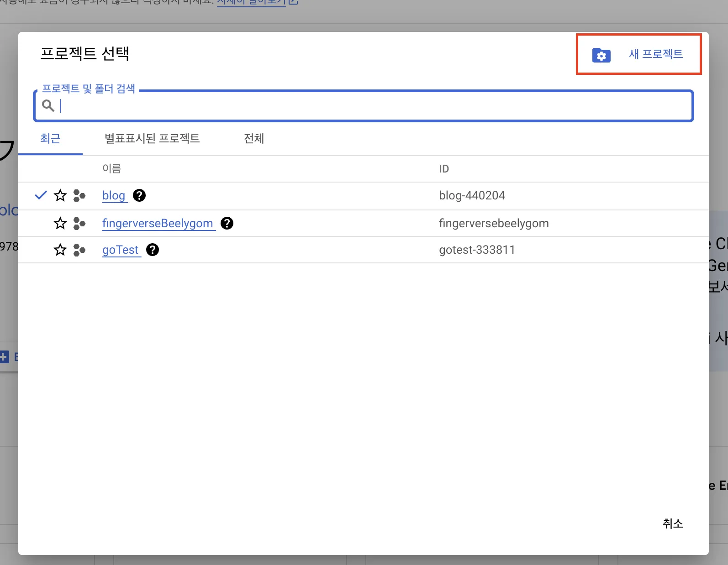Click the 새 프로젝트 button
This screenshot has width=728, height=565.
click(638, 54)
